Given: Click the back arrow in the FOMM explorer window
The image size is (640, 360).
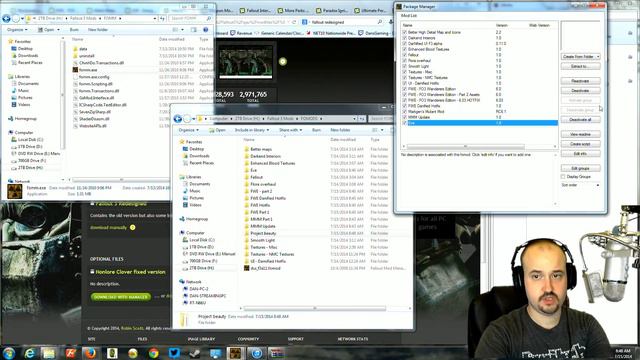Looking at the screenshot, I should (x=6, y=18).
